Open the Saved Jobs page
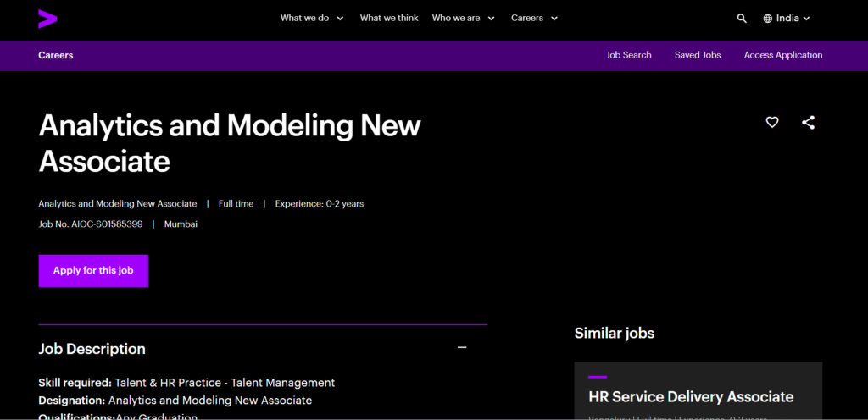 [698, 55]
